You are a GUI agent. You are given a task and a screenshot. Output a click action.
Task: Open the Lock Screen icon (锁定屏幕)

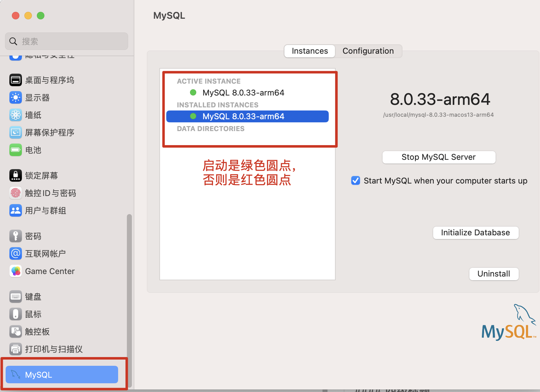click(x=16, y=176)
